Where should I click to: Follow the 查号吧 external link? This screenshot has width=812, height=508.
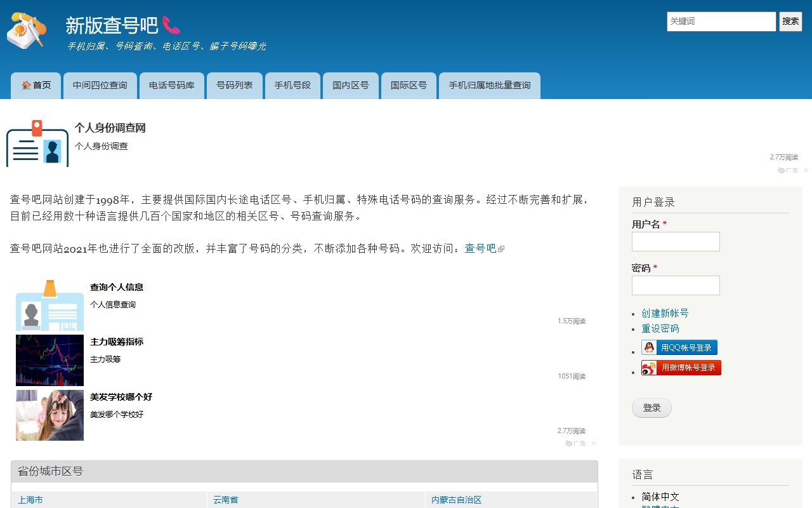point(485,248)
